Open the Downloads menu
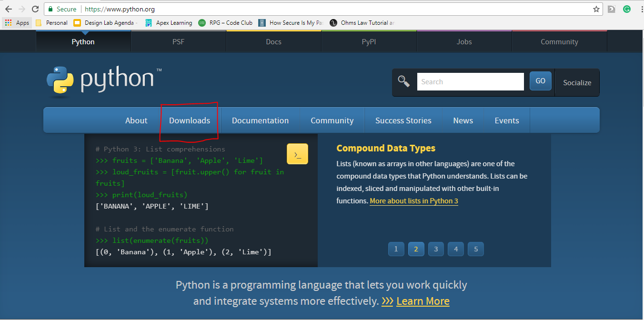The image size is (644, 320). [190, 120]
